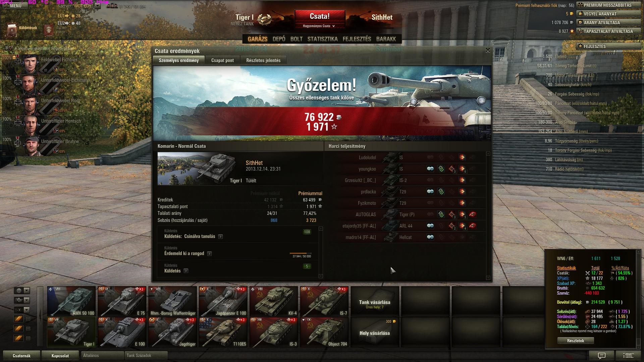Click etajordy35's spotted binoculars icon
This screenshot has width=644, height=362.
coord(430,226)
